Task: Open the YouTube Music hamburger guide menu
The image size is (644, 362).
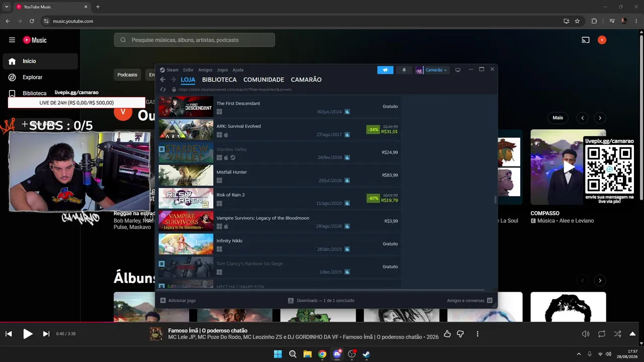Action: pos(12,40)
